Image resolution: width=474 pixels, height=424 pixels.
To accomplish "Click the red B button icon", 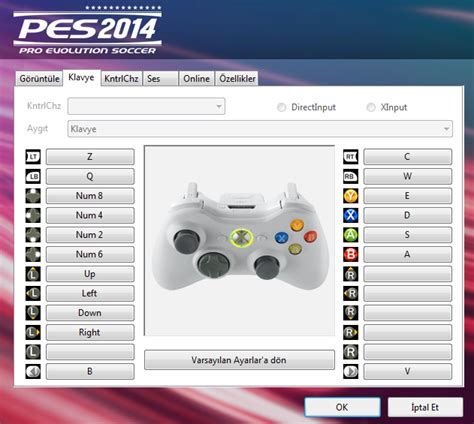I will [351, 254].
